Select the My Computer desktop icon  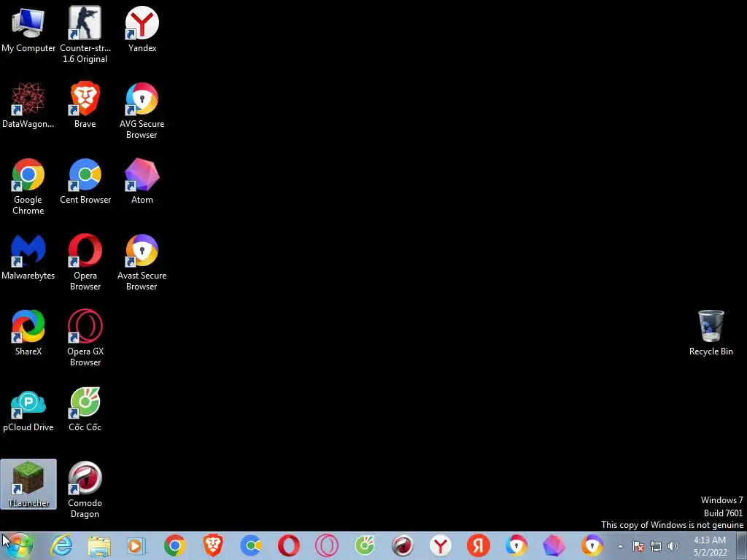[x=28, y=29]
